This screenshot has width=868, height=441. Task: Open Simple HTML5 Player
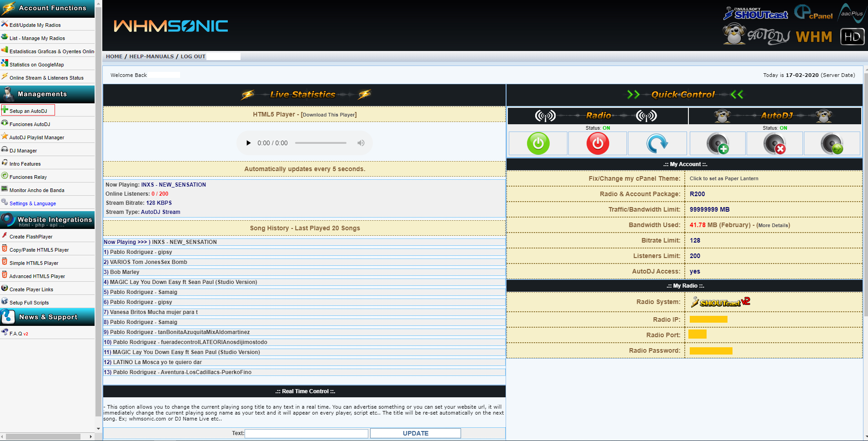tap(34, 263)
